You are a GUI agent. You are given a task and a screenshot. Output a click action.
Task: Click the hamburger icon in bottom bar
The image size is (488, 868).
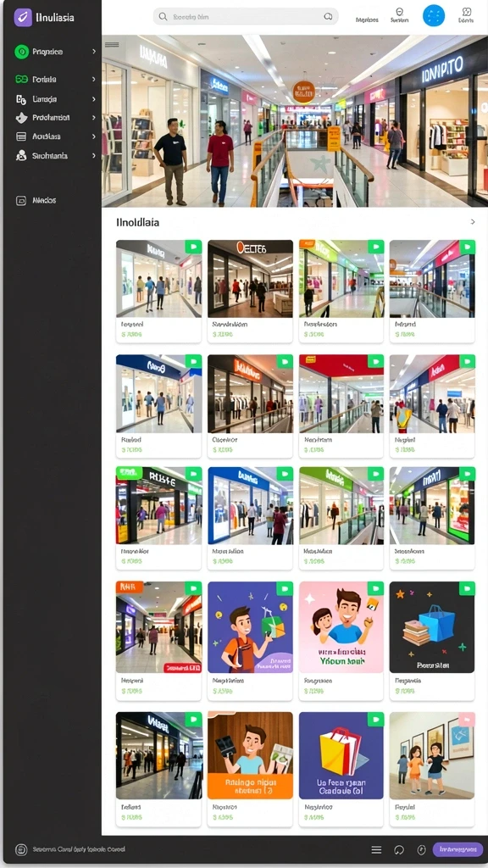click(376, 849)
